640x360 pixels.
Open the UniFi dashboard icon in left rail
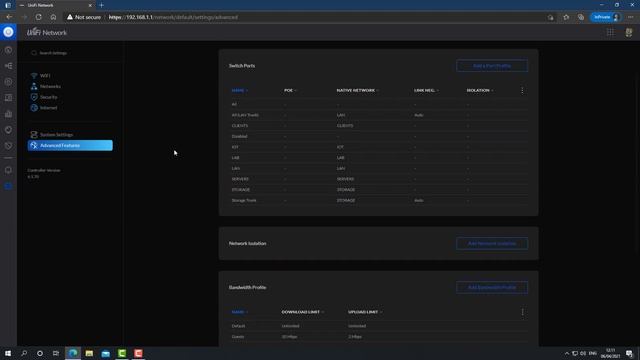[8, 50]
